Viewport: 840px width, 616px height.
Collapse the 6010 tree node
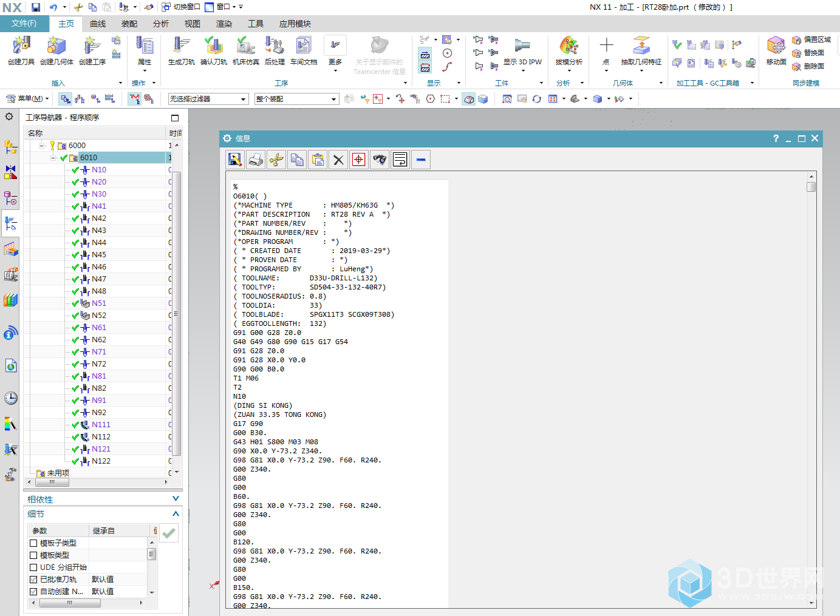(x=53, y=158)
